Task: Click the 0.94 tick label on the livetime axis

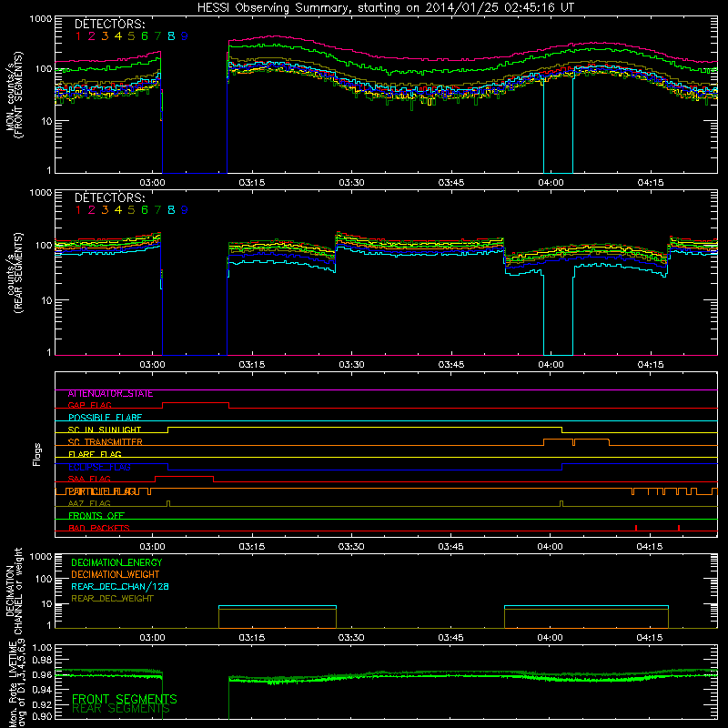Action: coord(42,690)
